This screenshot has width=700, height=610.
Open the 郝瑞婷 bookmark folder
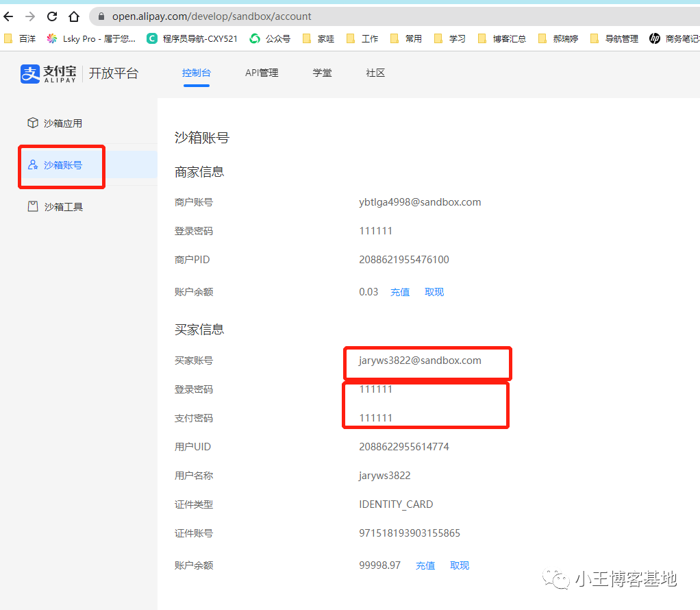point(558,39)
